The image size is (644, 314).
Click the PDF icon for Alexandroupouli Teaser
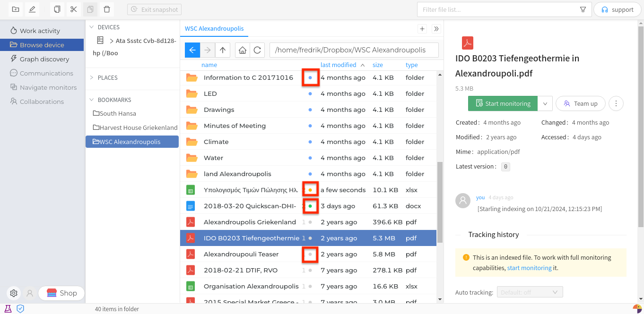pyautogui.click(x=190, y=254)
